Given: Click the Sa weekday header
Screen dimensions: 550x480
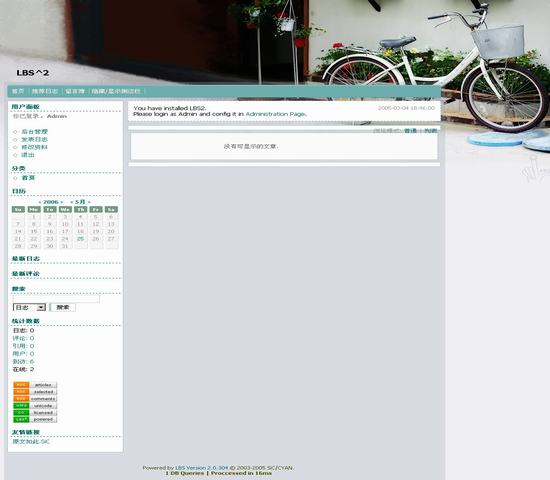Looking at the screenshot, I should (x=111, y=209).
